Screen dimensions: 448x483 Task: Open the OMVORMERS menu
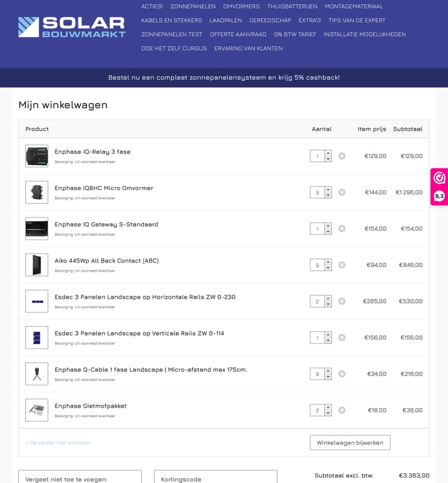(242, 7)
